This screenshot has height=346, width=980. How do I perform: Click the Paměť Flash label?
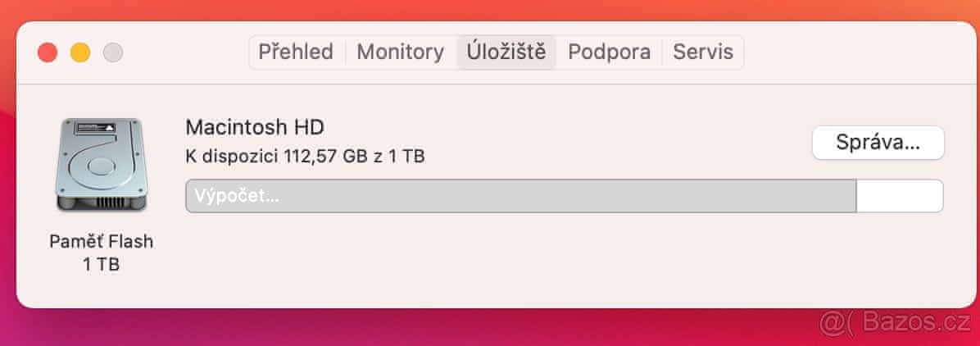[101, 242]
